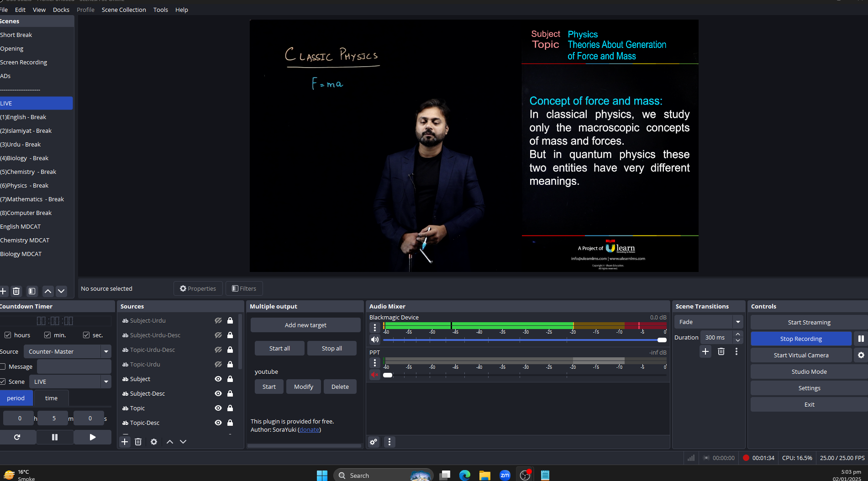The image size is (868, 481).
Task: Click the minutes input field showing 5
Action: click(x=53, y=418)
